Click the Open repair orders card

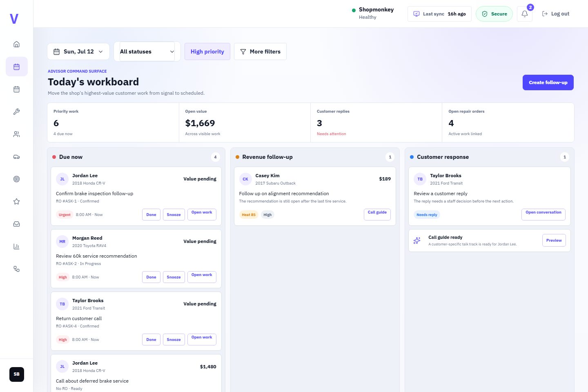pyautogui.click(x=508, y=122)
